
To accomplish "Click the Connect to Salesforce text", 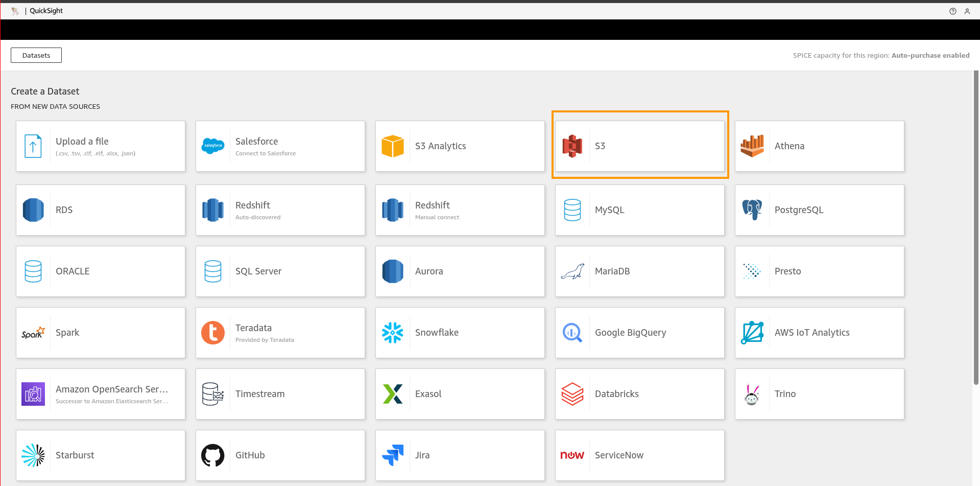I will tap(266, 153).
